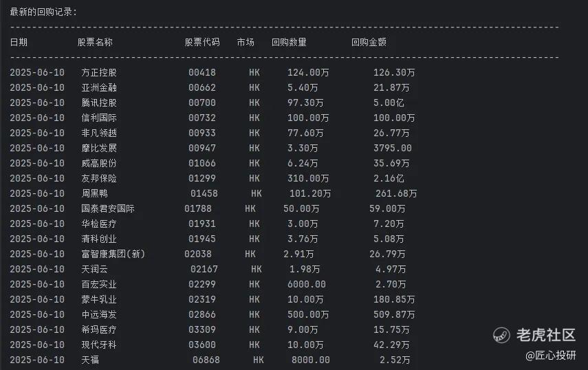Click the 股票代码 column header
This screenshot has width=588, height=370.
click(x=202, y=43)
